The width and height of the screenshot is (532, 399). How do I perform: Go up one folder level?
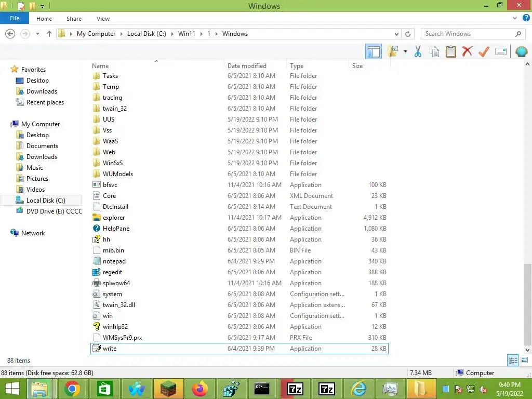[x=49, y=34]
